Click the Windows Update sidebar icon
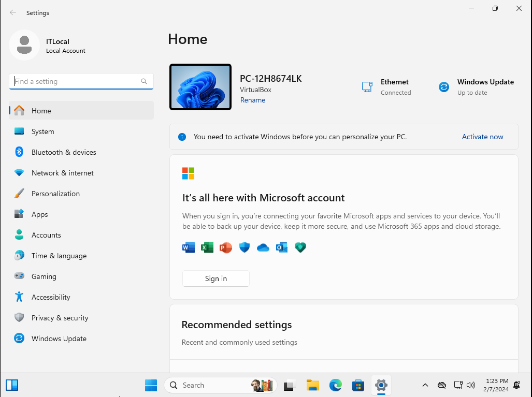Screen dimensions: 532x397 click(19, 338)
